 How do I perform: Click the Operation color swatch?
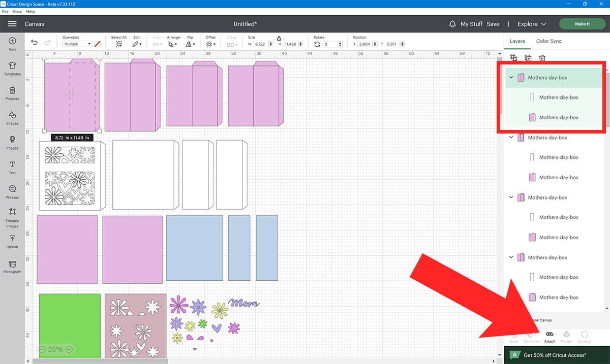pos(98,44)
